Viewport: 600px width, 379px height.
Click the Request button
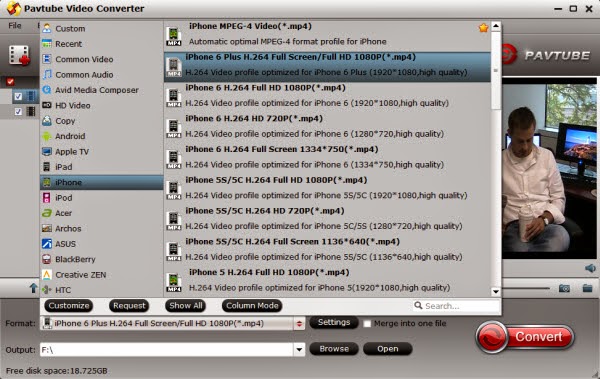point(129,305)
